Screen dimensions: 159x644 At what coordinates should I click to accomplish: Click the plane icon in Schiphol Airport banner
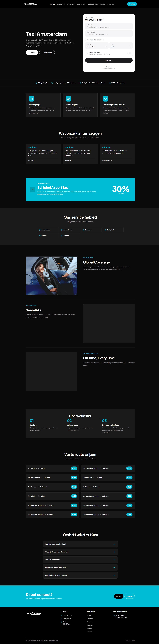tap(33, 189)
